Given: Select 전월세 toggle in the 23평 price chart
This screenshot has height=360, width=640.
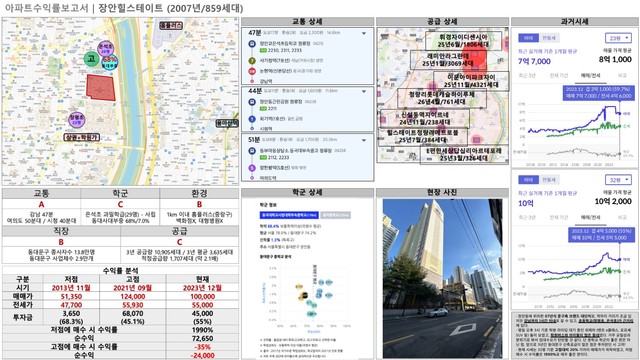Looking at the screenshot, I should (549, 38).
